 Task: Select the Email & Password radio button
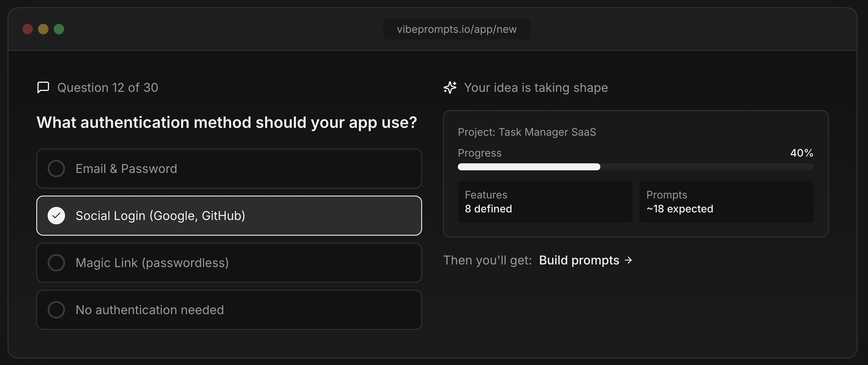coord(56,169)
